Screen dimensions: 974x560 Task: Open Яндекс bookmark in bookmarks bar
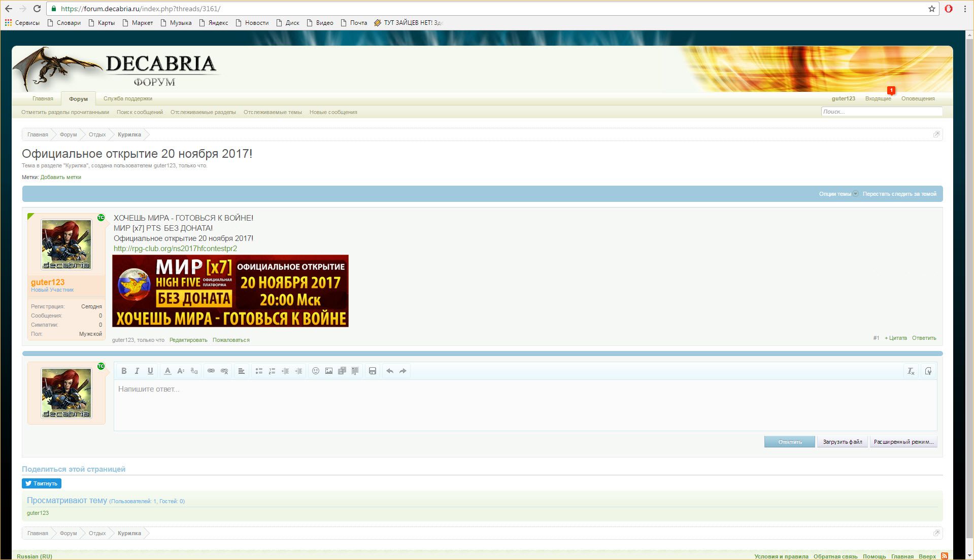(214, 23)
